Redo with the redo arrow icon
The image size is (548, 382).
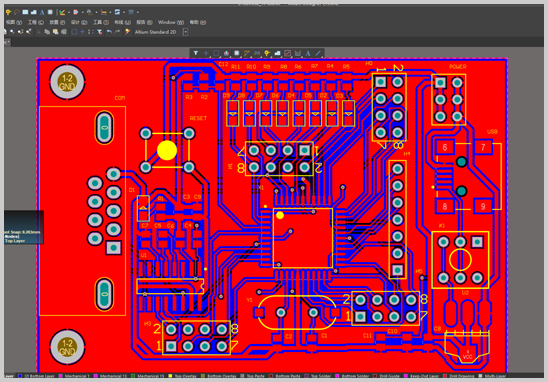pos(118,32)
